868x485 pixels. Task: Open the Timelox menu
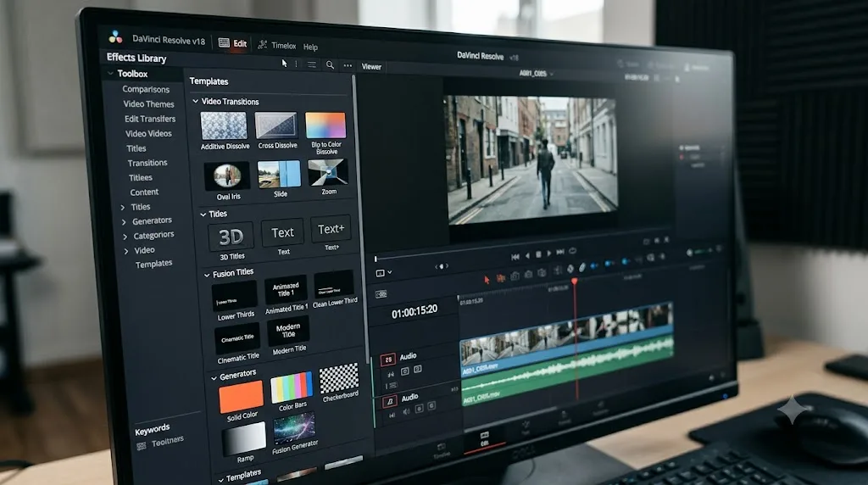(283, 46)
